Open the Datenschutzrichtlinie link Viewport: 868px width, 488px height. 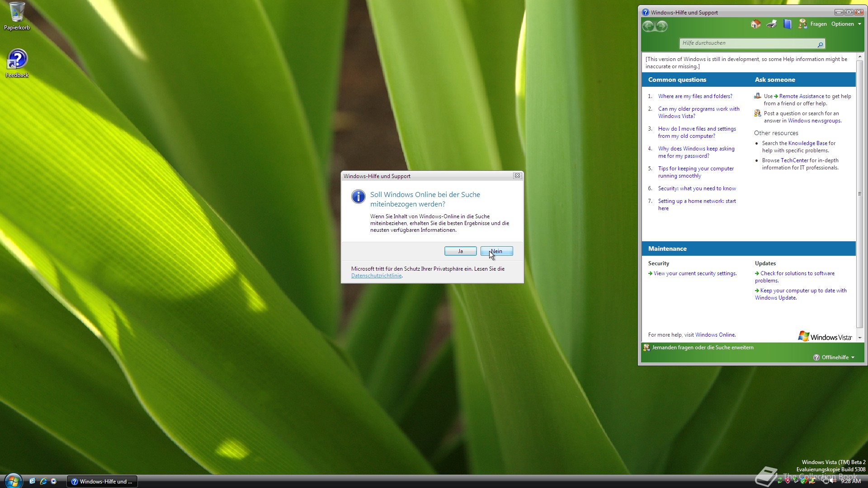(x=376, y=276)
